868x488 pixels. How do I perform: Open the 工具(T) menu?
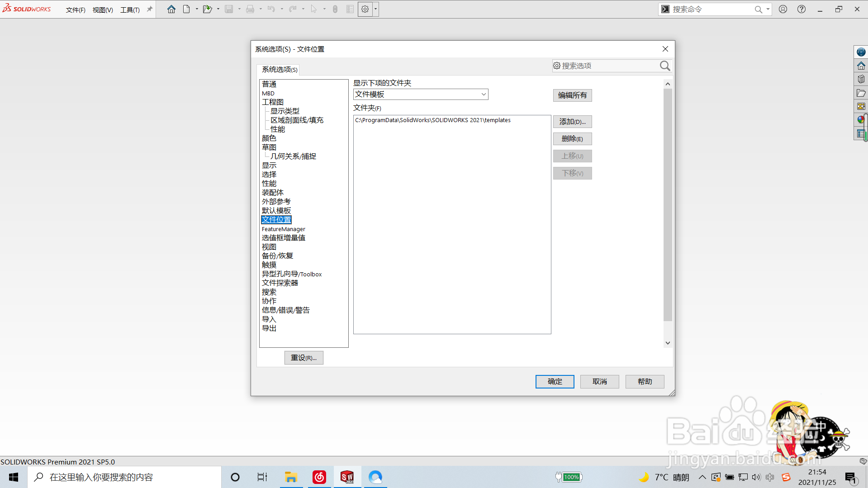click(x=130, y=9)
